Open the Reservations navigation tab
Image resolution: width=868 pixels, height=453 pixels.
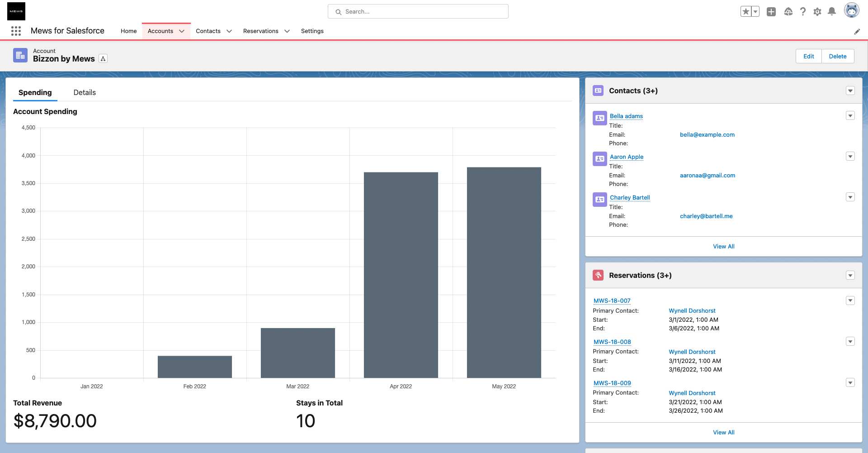click(261, 31)
